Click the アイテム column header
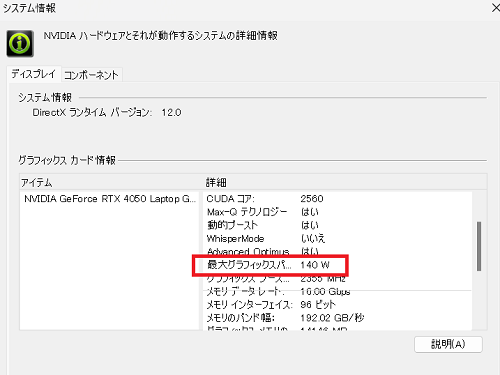This screenshot has height=375, width=500. click(x=37, y=182)
